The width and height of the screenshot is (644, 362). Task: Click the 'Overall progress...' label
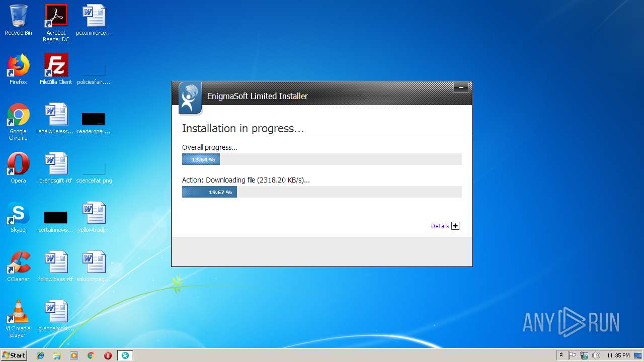(x=209, y=147)
